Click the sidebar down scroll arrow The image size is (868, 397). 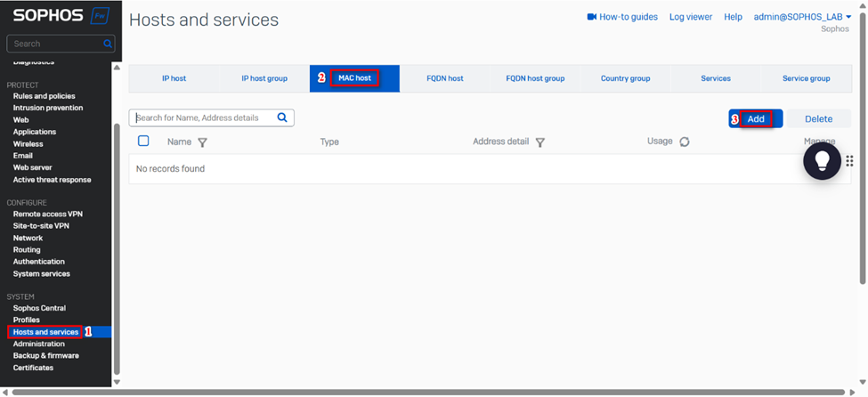[x=117, y=383]
